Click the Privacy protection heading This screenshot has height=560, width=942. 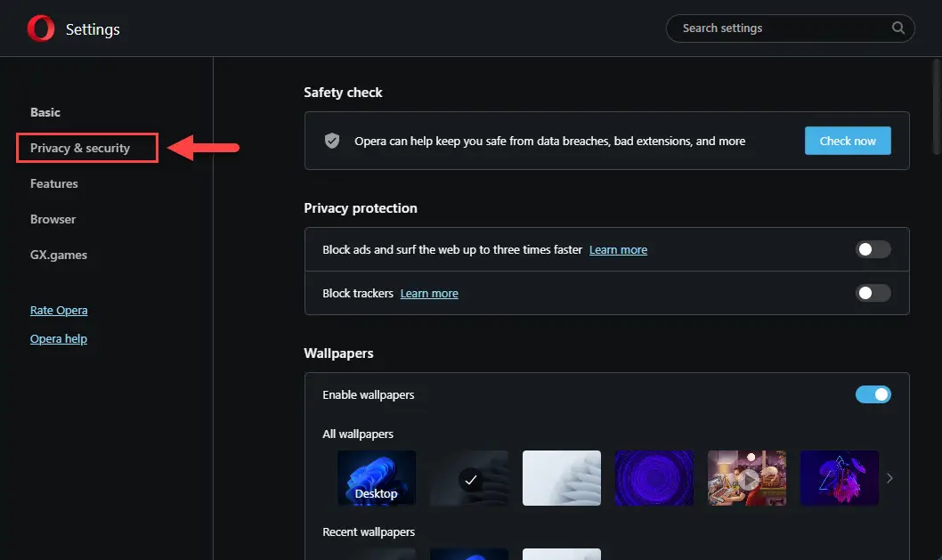[x=361, y=208]
